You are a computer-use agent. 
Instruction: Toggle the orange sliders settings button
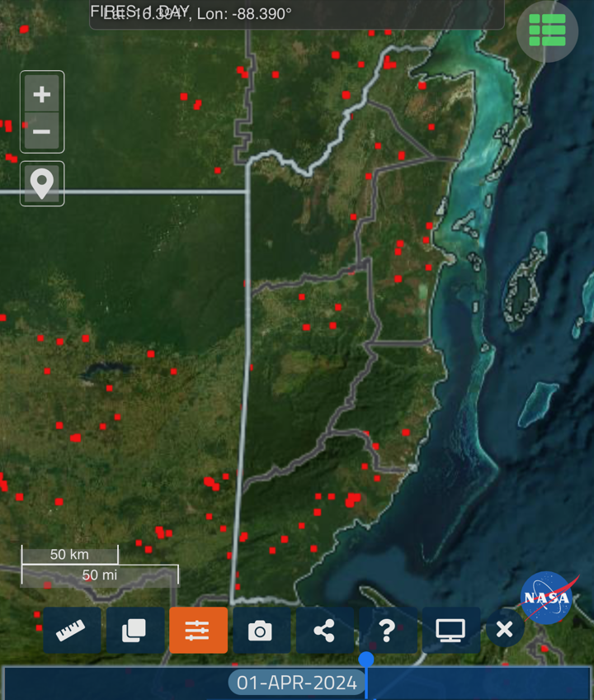(198, 631)
